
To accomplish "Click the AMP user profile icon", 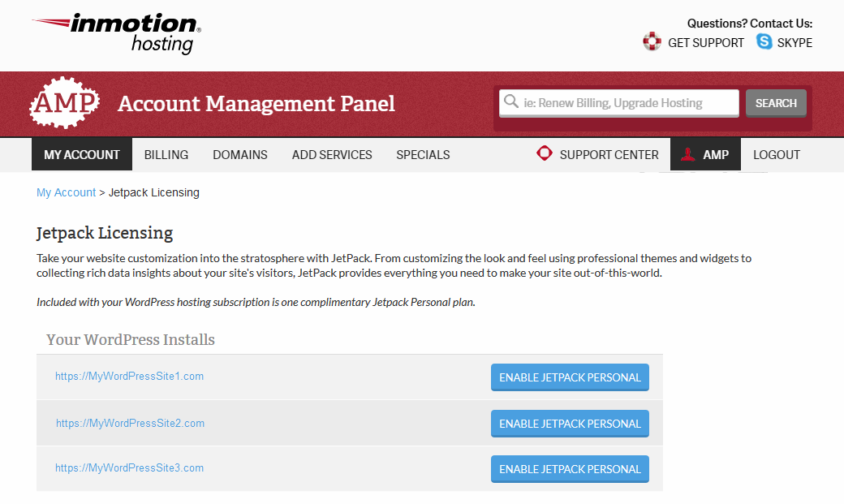I will click(x=687, y=154).
